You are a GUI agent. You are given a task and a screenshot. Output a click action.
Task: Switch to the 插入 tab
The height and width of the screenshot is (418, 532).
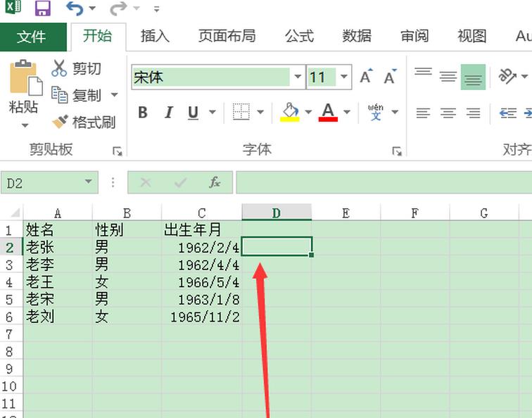pos(155,36)
